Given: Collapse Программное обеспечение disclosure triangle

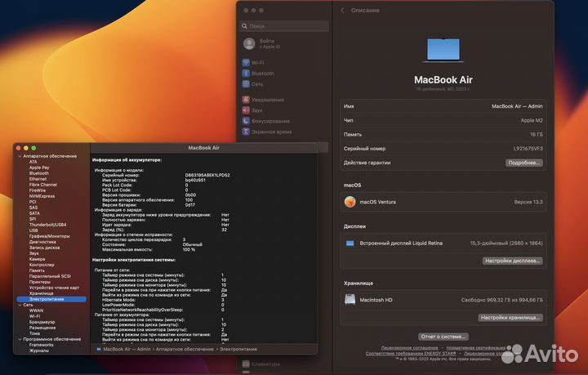Looking at the screenshot, I should [x=20, y=339].
